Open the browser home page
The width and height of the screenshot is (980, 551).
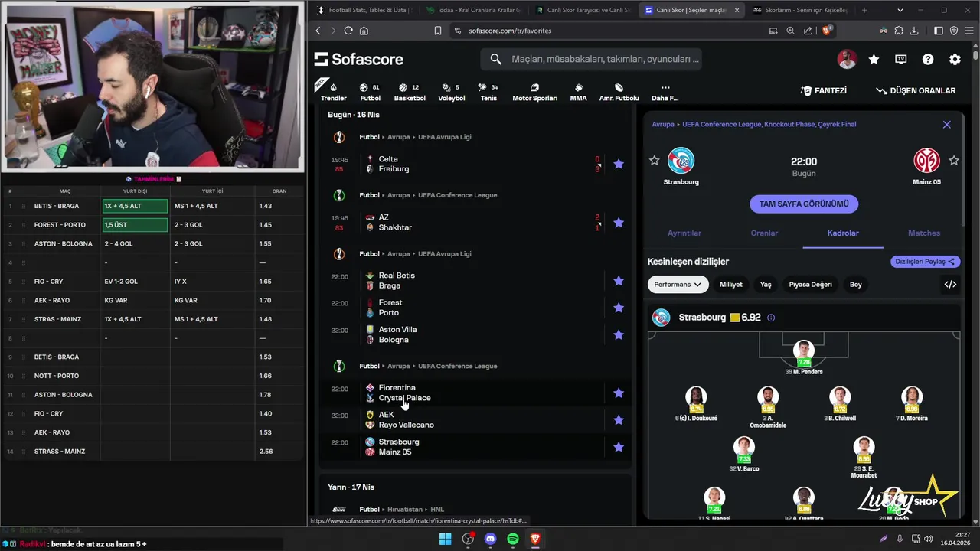[364, 31]
